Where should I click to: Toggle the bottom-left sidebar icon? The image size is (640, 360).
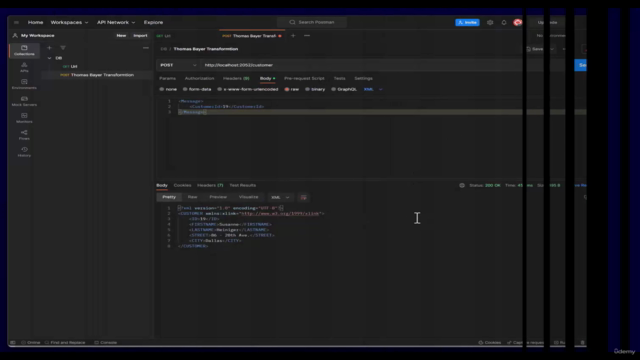pos(13,342)
